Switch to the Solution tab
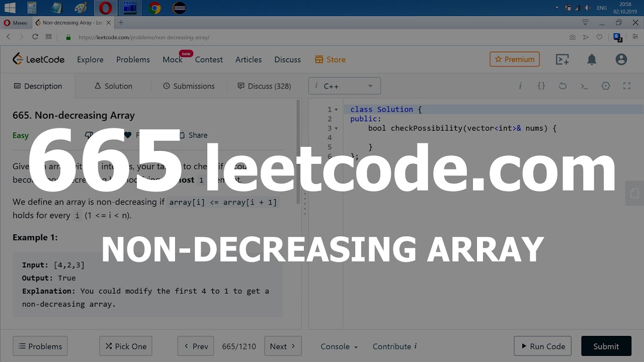This screenshot has width=644, height=362. pos(113,86)
